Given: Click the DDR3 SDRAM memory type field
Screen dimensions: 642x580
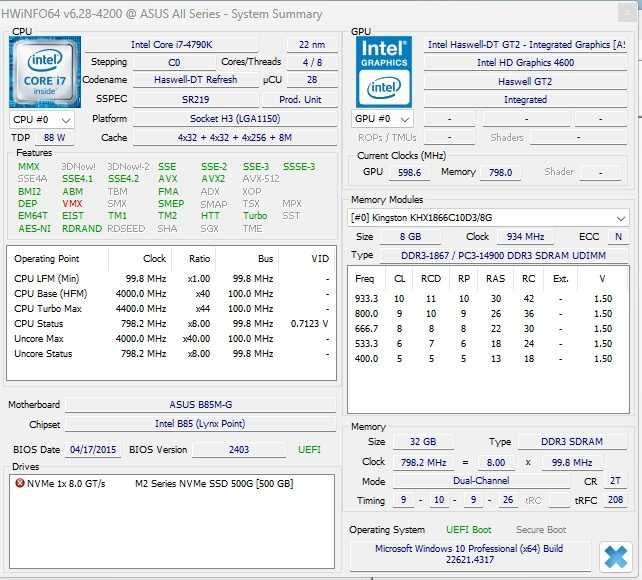Looking at the screenshot, I should (572, 442).
